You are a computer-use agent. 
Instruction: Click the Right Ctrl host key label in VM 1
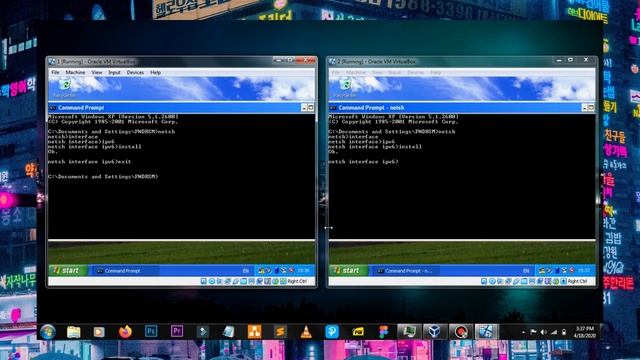297,281
